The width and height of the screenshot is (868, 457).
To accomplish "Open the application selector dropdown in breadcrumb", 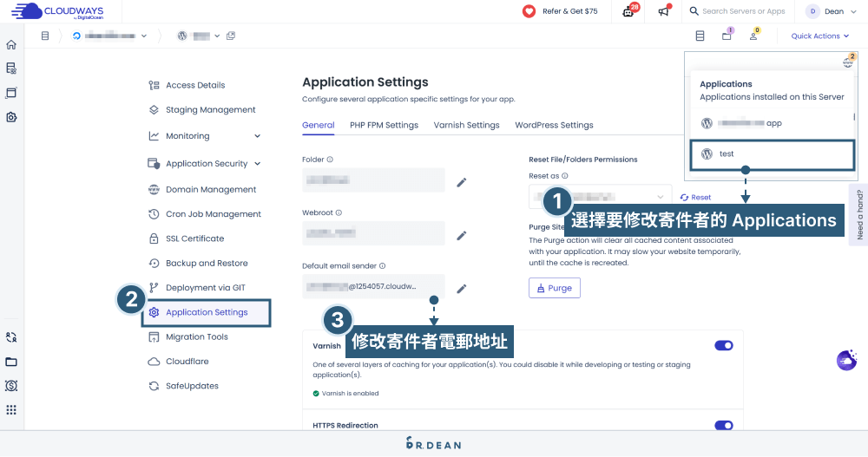I will (198, 36).
